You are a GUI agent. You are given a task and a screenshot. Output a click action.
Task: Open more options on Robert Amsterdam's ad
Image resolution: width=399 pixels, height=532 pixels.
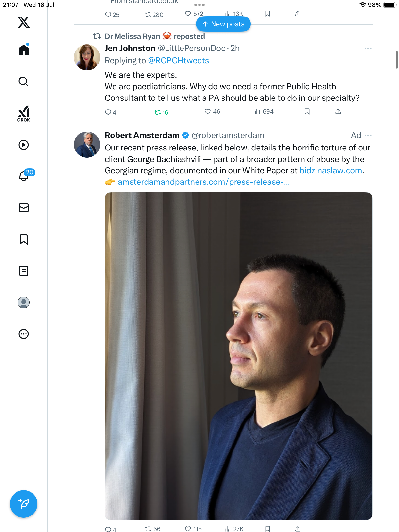click(x=368, y=135)
